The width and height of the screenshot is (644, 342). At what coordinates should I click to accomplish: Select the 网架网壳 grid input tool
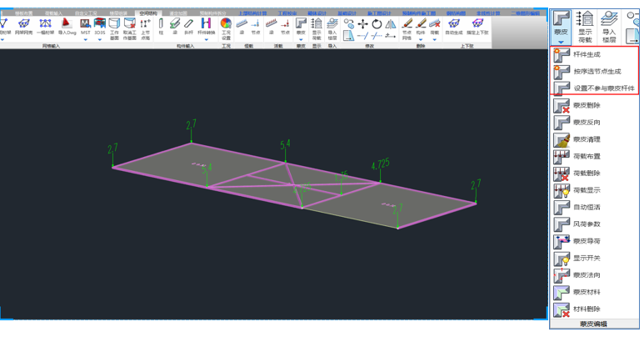coord(24,27)
